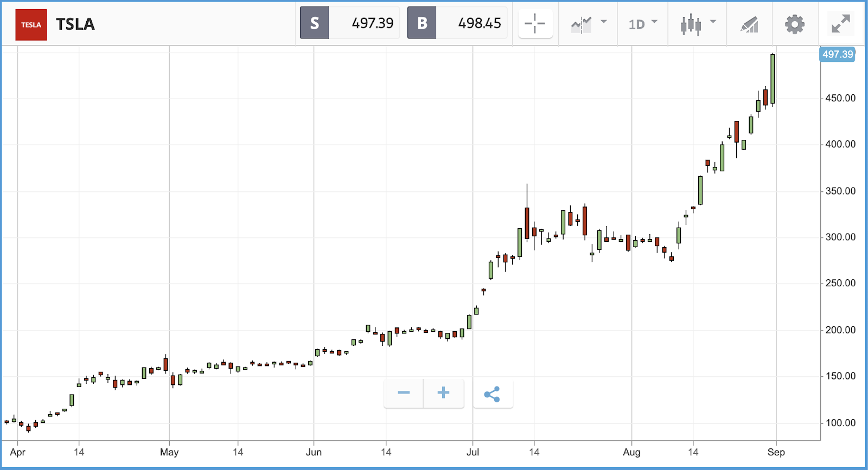Select the crosshair cursor tool

[535, 24]
